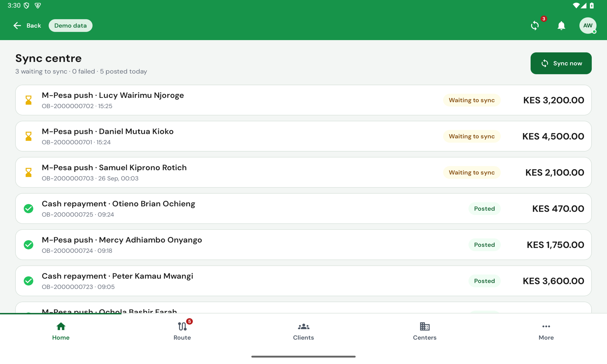Click amount KES 4,500.00

tap(553, 136)
